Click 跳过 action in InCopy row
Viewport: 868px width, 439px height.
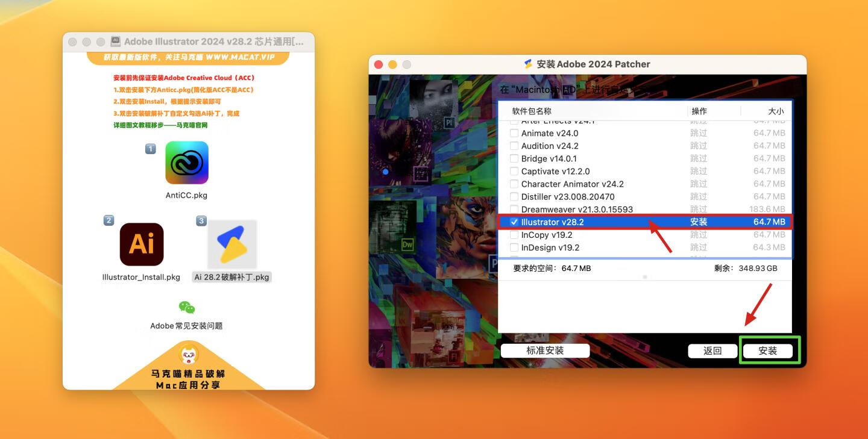click(699, 234)
